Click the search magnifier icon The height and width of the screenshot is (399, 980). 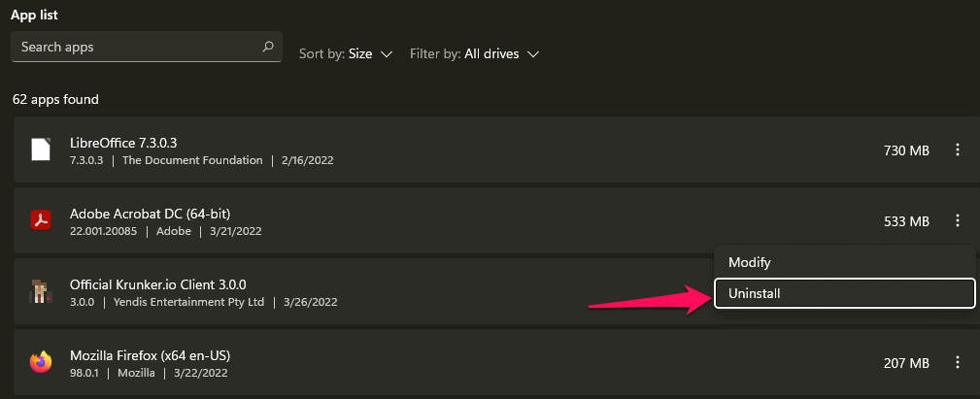(x=267, y=47)
